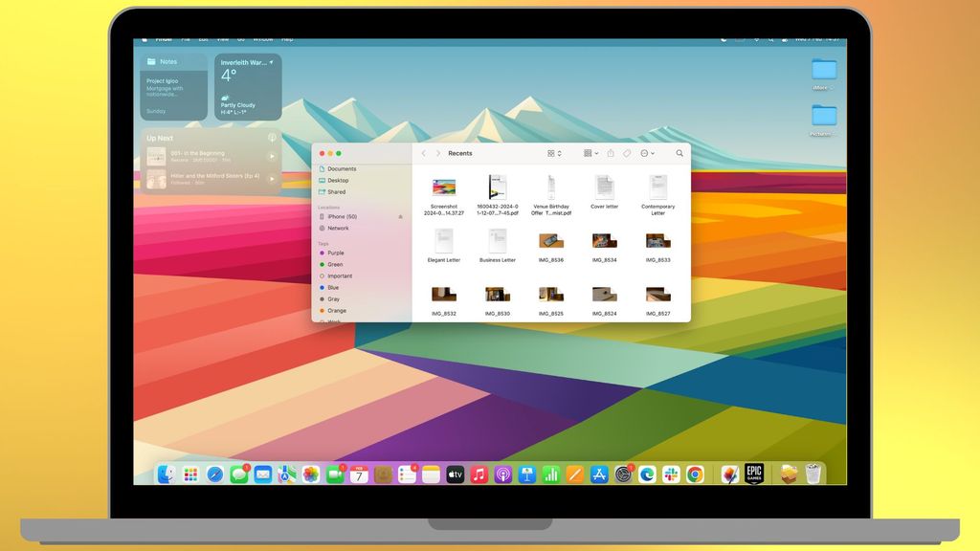Image resolution: width=980 pixels, height=551 pixels.
Task: Eject the iPhone (50) from the sidebar
Action: pyautogui.click(x=401, y=215)
